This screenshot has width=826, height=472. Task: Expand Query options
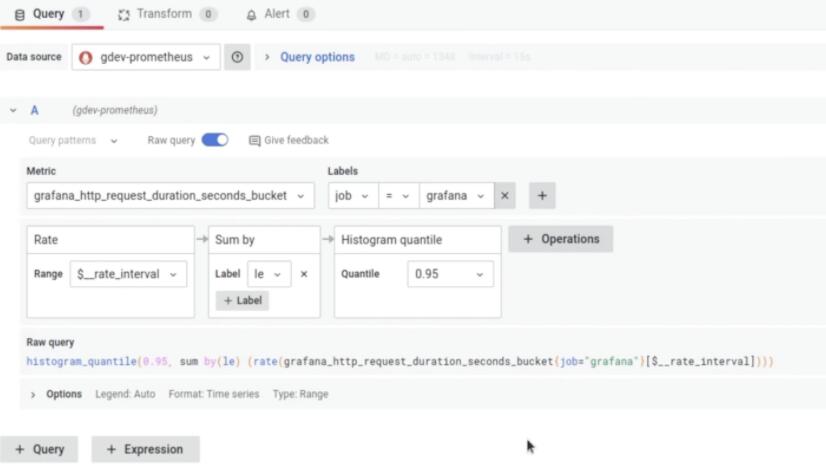click(x=317, y=57)
